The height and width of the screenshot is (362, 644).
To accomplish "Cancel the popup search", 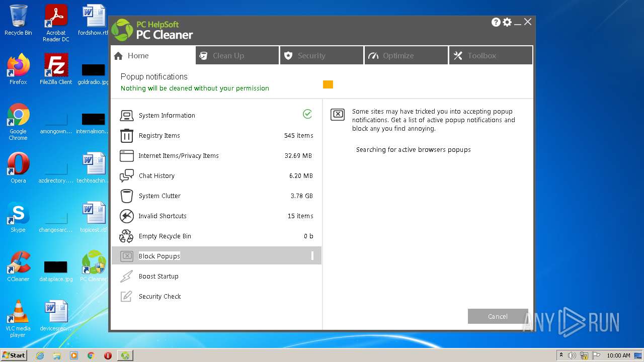I will coord(498,316).
